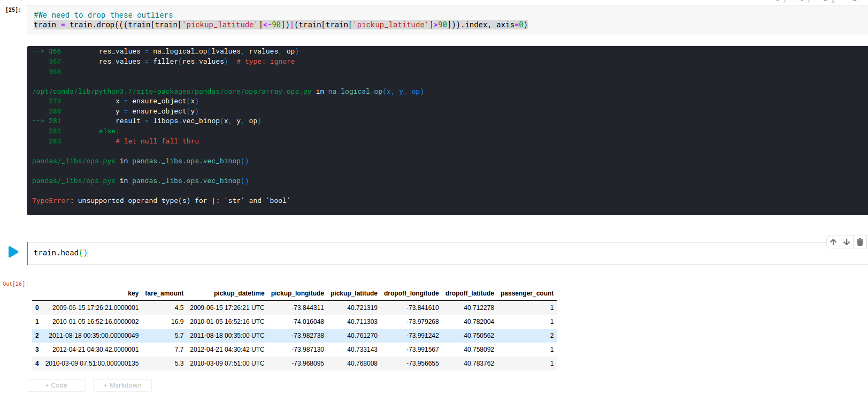
Task: Click fare amount 7.7
Action: pyautogui.click(x=179, y=350)
